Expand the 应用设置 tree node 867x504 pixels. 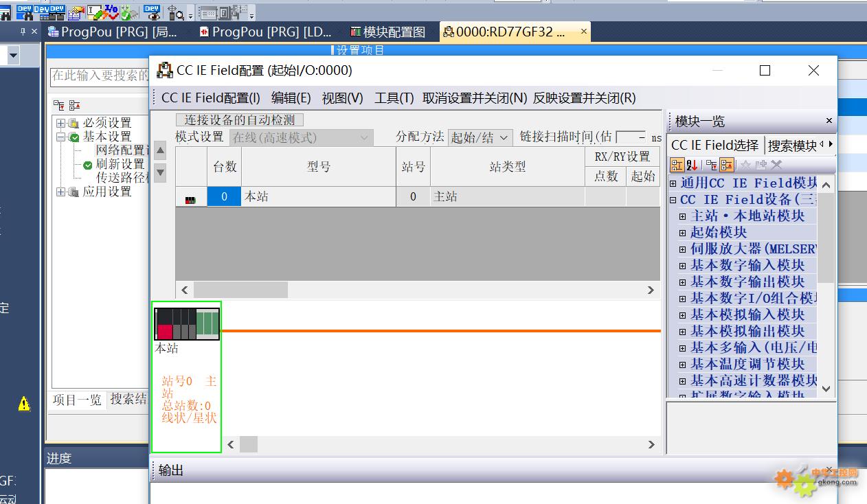click(60, 192)
